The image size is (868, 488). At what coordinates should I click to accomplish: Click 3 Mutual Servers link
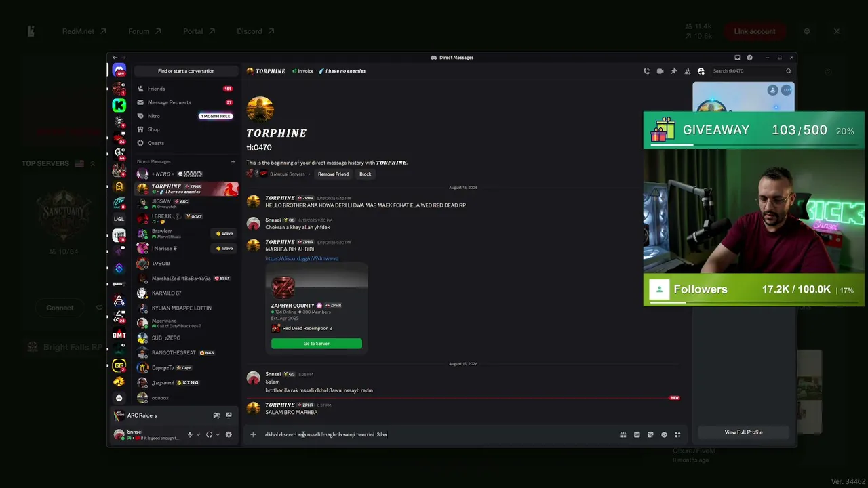[x=287, y=174]
